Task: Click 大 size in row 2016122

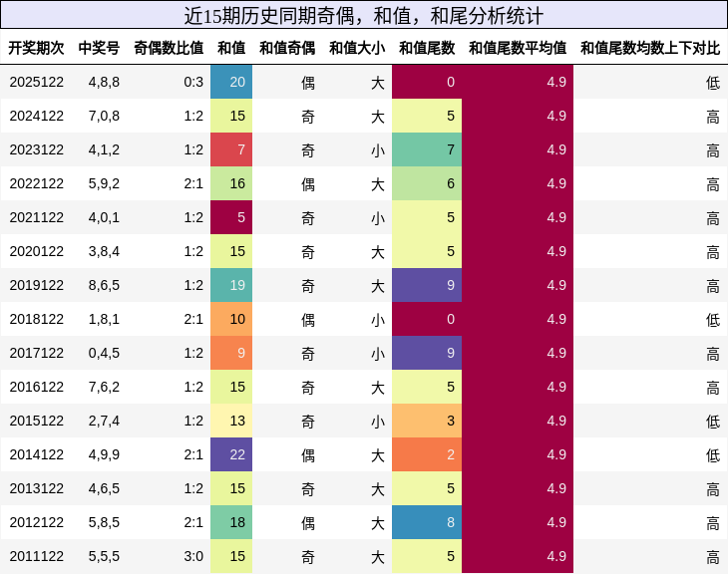Action: pyautogui.click(x=378, y=388)
